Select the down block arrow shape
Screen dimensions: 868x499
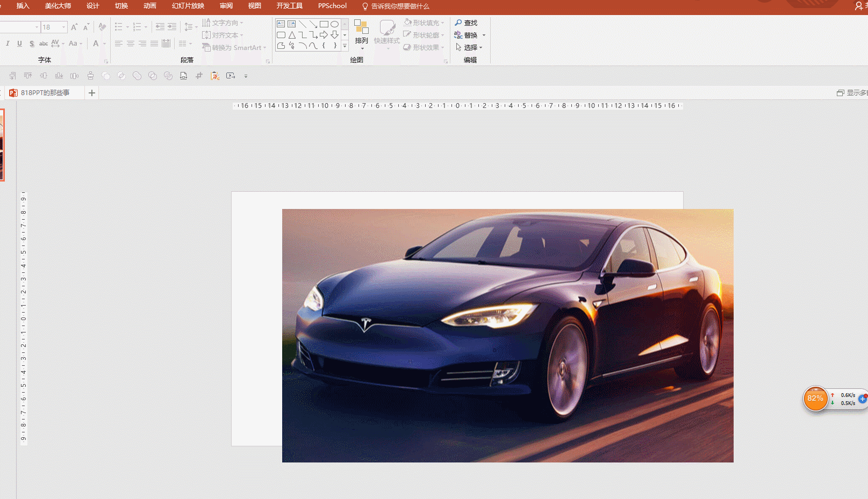(334, 35)
